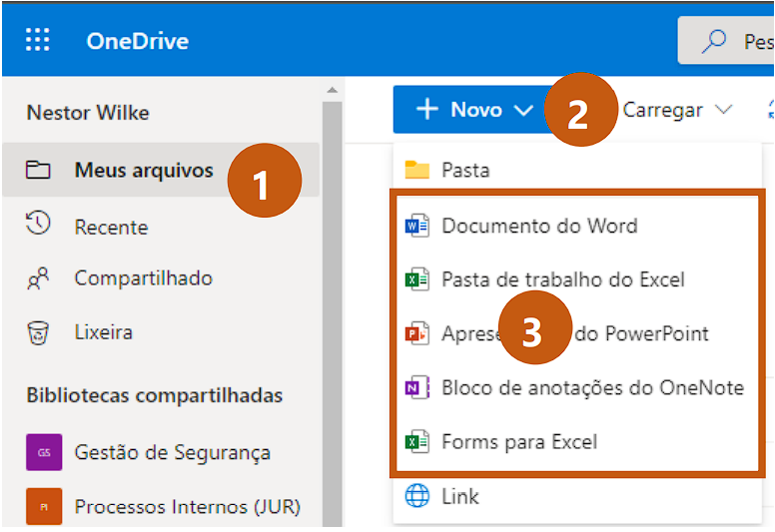
Task: Click the yellow Pasta folder icon
Action: point(417,170)
